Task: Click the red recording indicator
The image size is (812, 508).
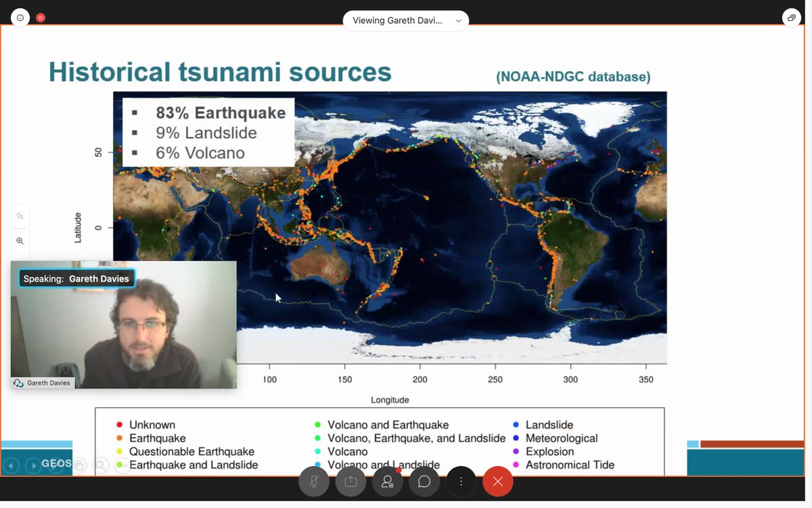Action: click(41, 18)
